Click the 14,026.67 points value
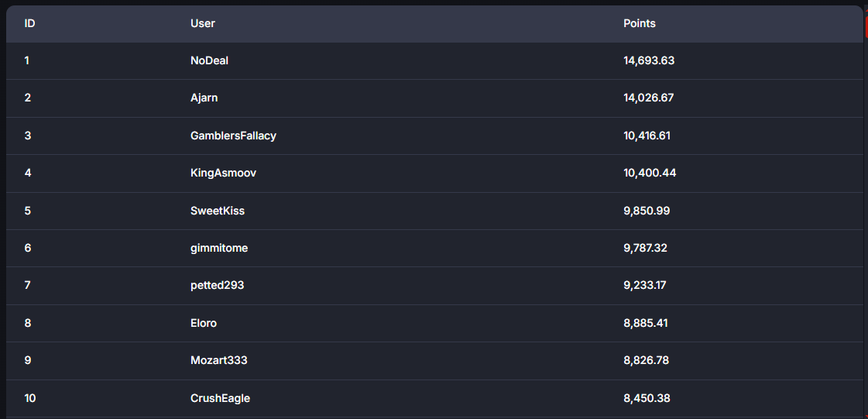This screenshot has width=868, height=419. 648,98
